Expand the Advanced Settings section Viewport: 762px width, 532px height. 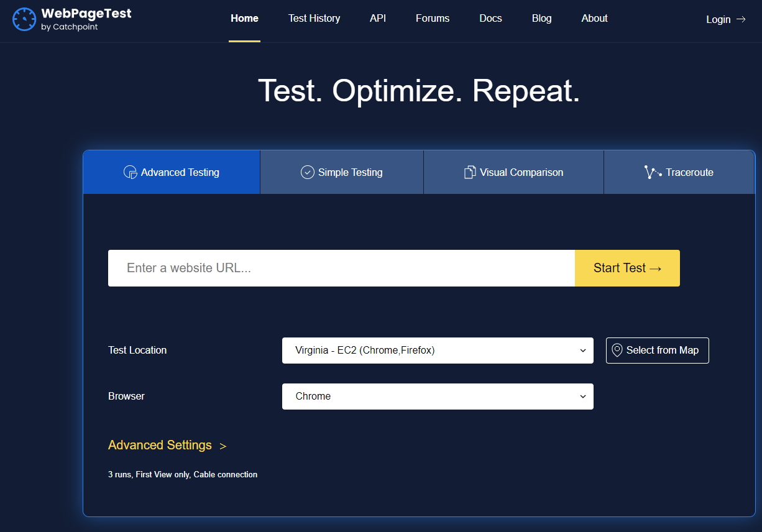tap(160, 445)
